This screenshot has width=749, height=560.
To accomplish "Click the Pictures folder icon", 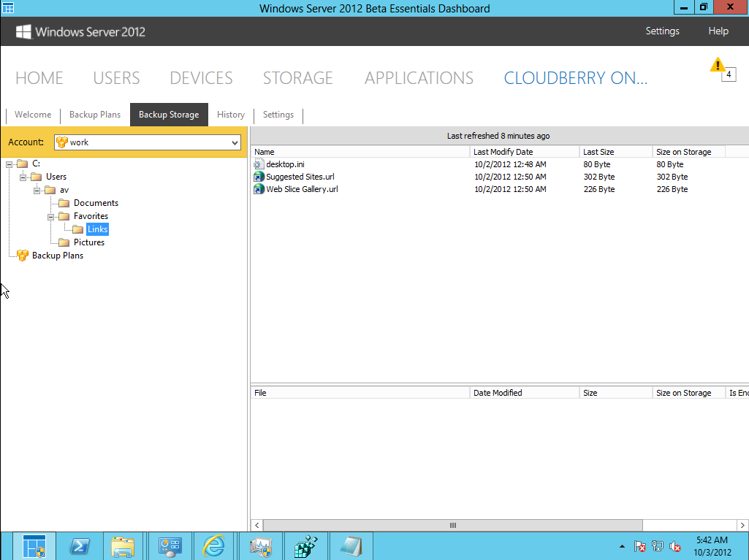I will coord(64,242).
